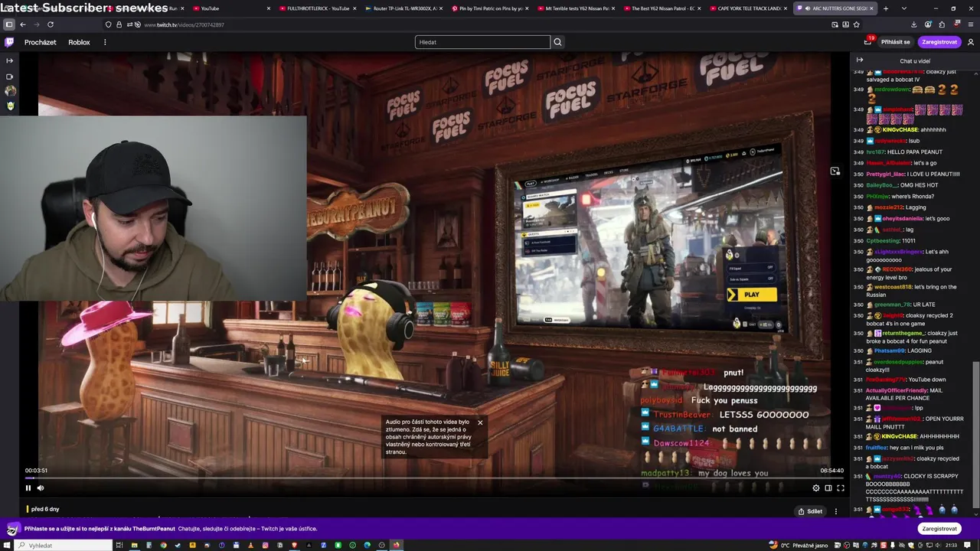This screenshot has height=551, width=980.
Task: Toggle fullscreen on the video player
Action: 840,487
